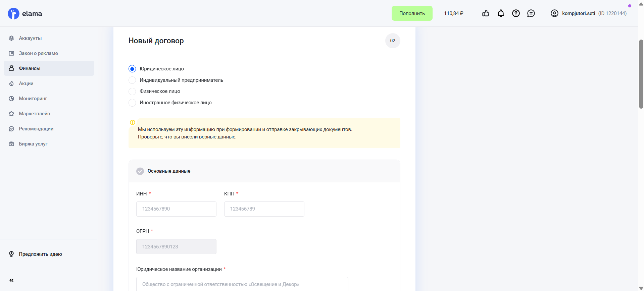Click the Рекомендации check circle icon
The height and width of the screenshot is (291, 644).
coord(11,129)
